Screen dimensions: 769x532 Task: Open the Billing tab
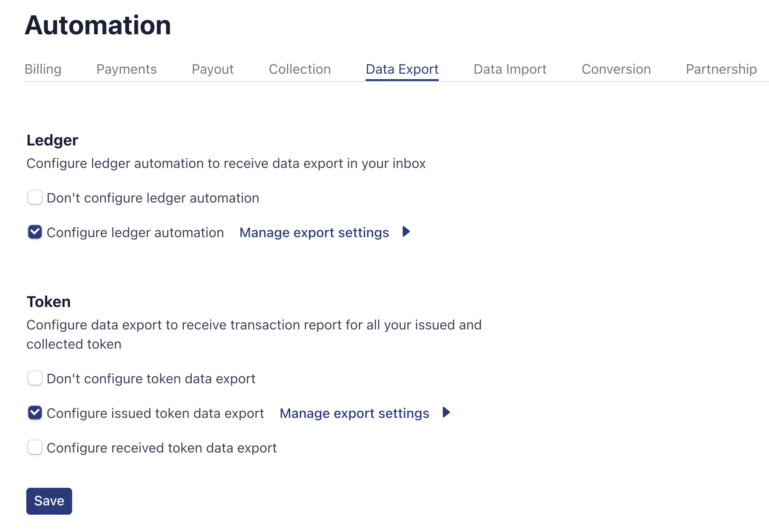(43, 69)
